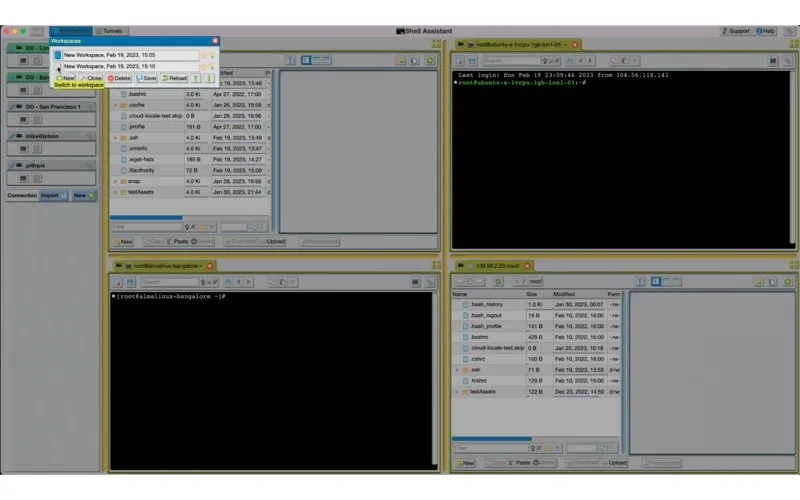The image size is (800, 500).
Task: Close the Workspaces popup with the red X
Action: (x=215, y=41)
